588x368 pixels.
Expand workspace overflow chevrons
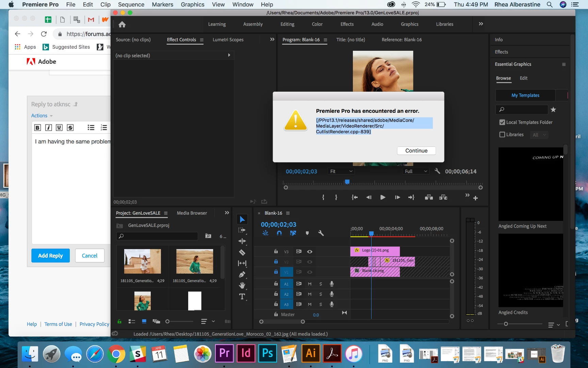tap(481, 24)
